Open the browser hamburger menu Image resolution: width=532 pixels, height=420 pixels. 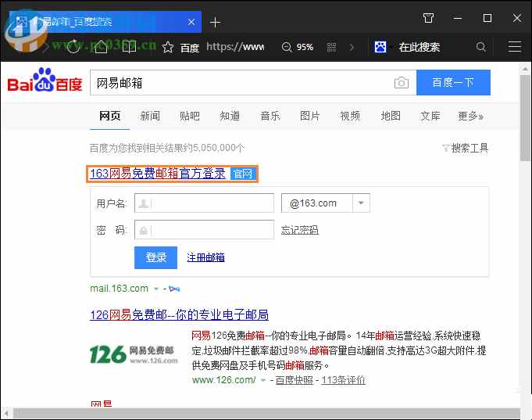coord(515,47)
